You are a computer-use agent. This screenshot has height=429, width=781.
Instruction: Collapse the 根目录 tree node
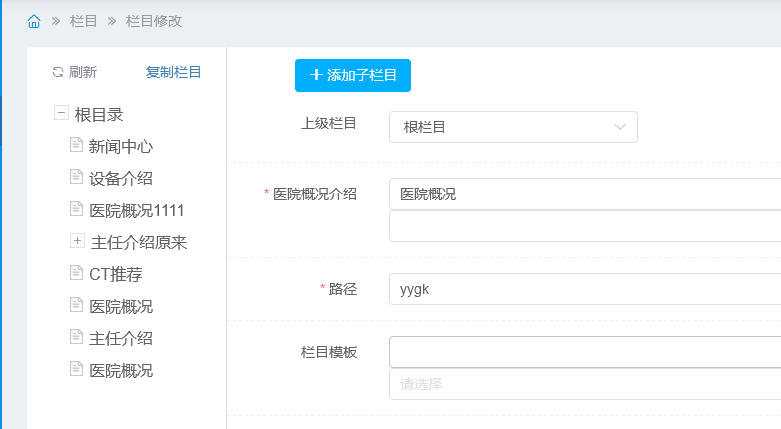[61, 114]
